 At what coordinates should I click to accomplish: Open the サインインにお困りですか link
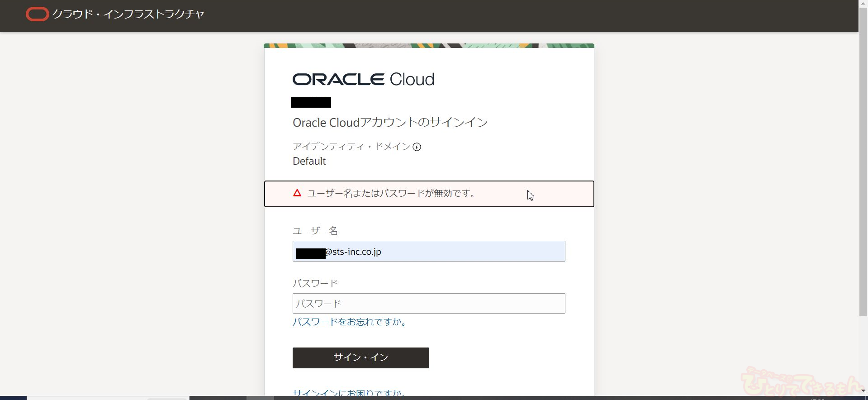[x=348, y=393]
